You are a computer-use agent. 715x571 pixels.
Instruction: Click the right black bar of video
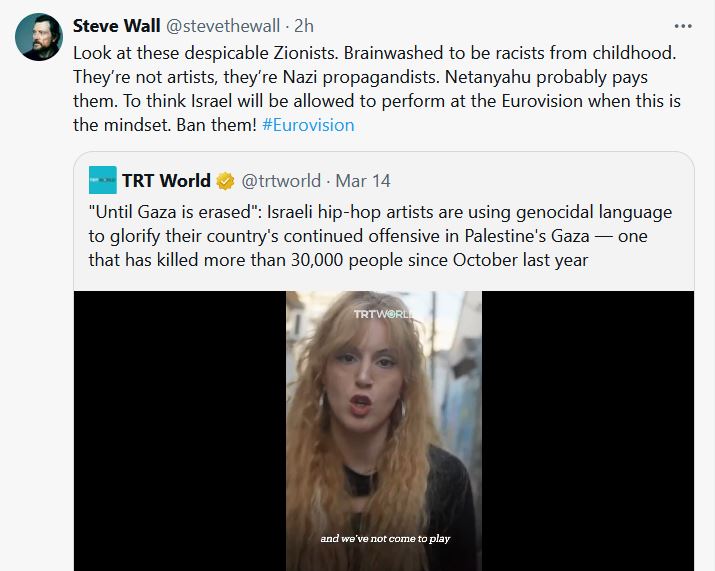(588, 431)
